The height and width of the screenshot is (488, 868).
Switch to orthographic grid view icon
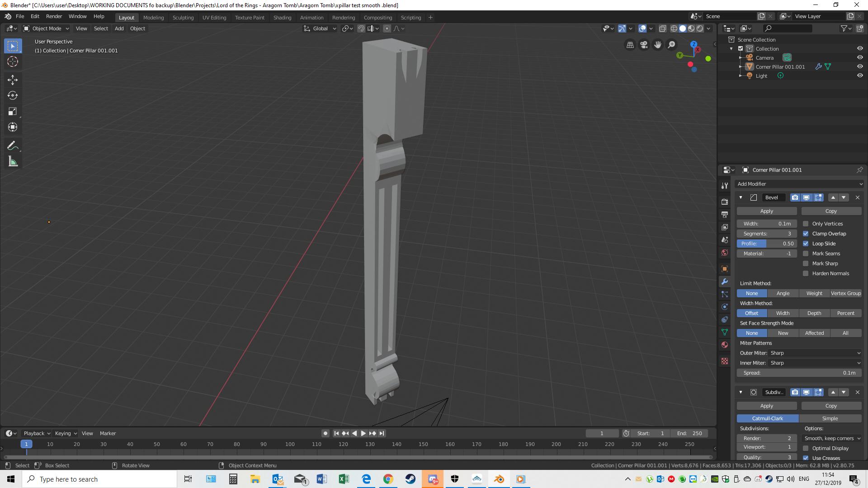pos(630,45)
